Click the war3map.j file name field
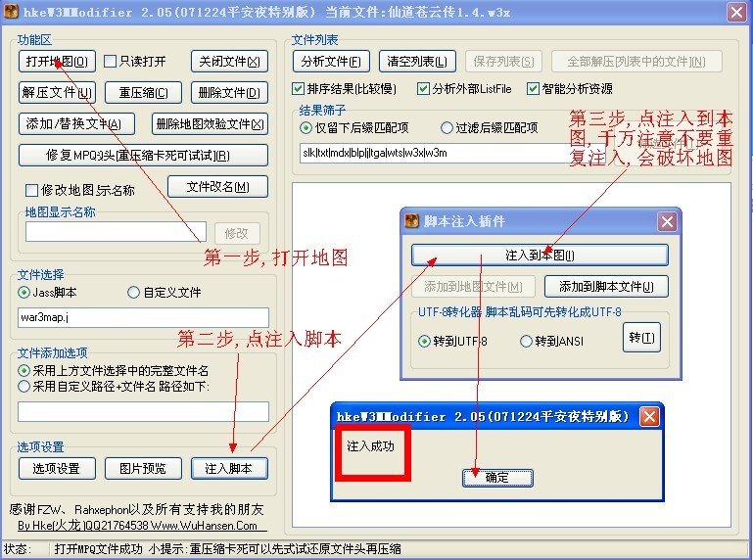 [143, 317]
